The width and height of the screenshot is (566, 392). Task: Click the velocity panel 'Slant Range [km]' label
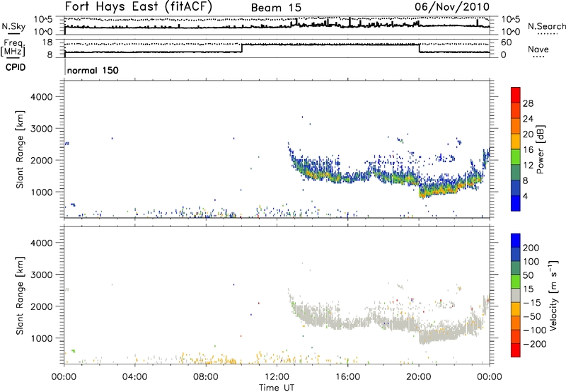click(20, 296)
